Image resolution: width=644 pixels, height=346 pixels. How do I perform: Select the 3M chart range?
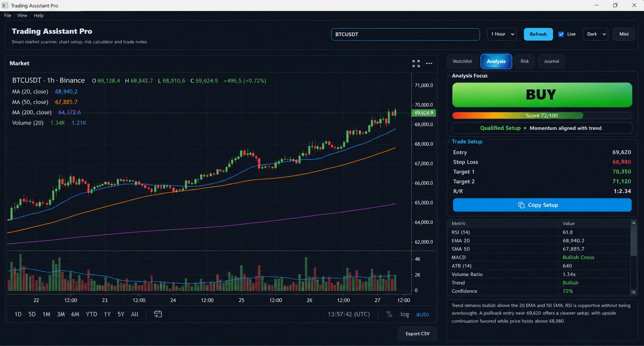(x=61, y=314)
